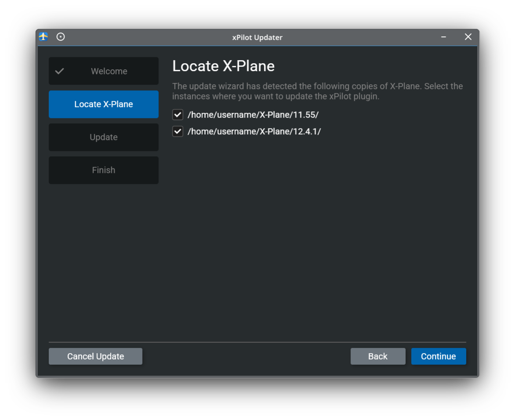This screenshot has height=420, width=515.
Task: Click the xPilot airplane logo in the title bar
Action: point(43,37)
